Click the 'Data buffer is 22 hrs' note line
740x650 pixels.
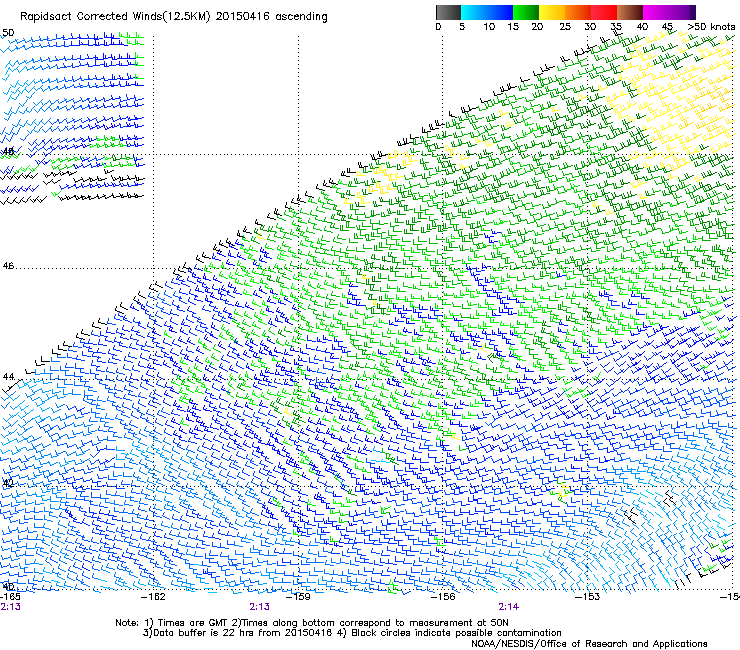(352, 633)
